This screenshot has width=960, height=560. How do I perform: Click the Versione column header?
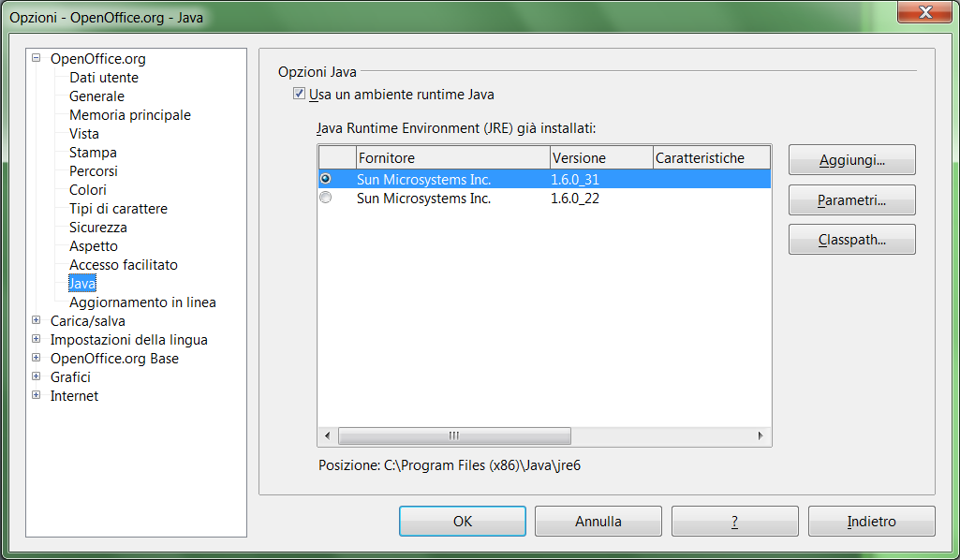coord(601,157)
